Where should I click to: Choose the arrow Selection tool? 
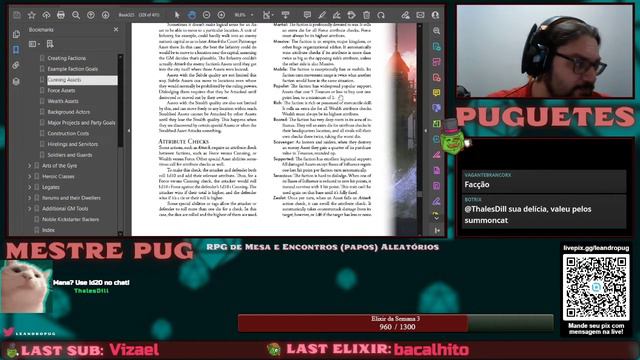[177, 15]
